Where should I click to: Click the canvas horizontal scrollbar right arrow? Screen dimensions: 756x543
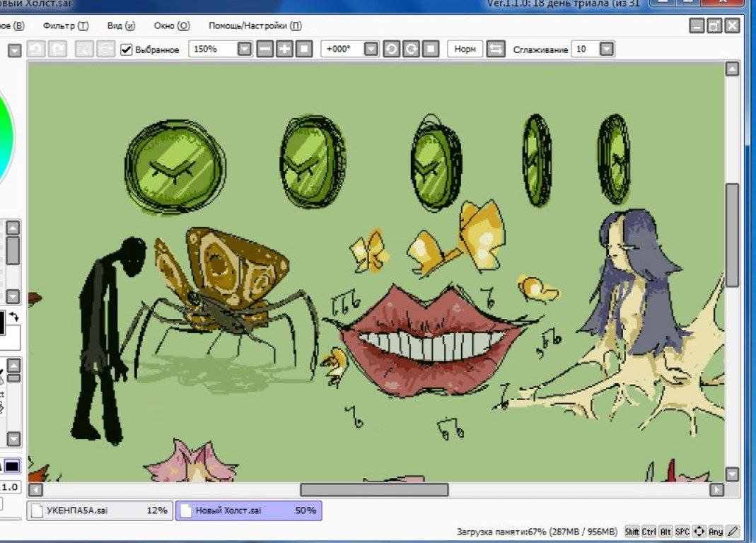pos(717,490)
